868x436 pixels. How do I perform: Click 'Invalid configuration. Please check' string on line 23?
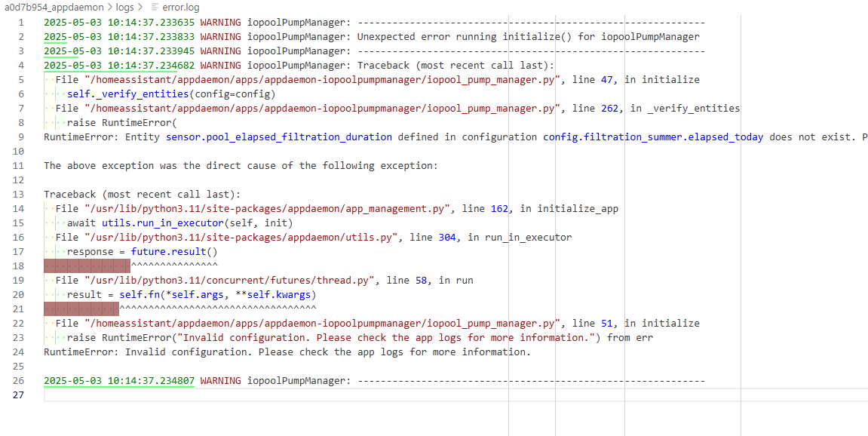coord(386,338)
